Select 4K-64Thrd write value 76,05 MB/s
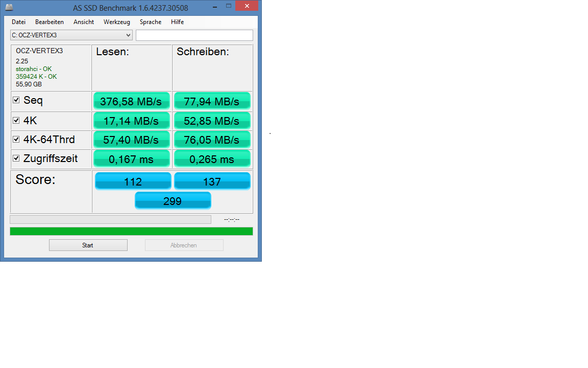This screenshot has height=368, width=588. [x=212, y=140]
